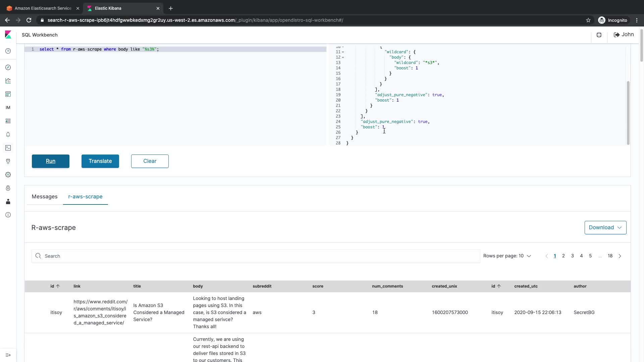Viewport: 644px width, 362px height.
Task: Switch to the Amazon Elasticsearch Service browser tab
Action: (43, 8)
